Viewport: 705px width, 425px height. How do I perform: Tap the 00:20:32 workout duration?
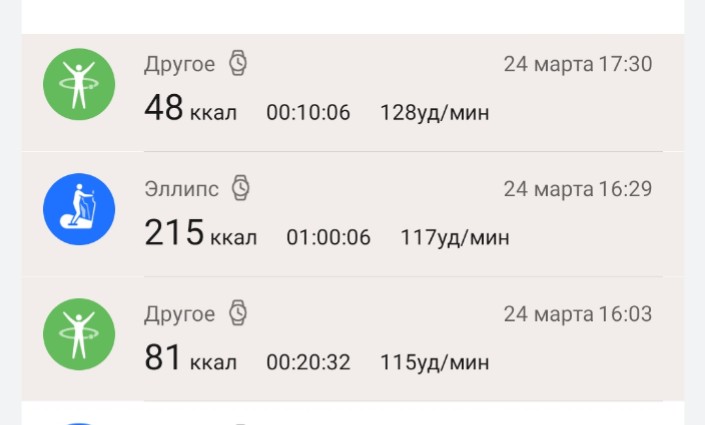click(308, 362)
